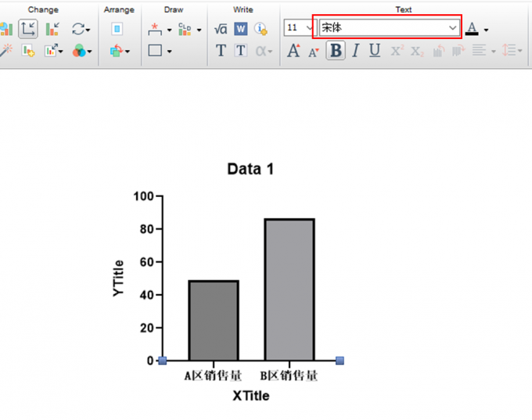The height and width of the screenshot is (420, 532).
Task: Toggle Underline formatting
Action: (375, 51)
